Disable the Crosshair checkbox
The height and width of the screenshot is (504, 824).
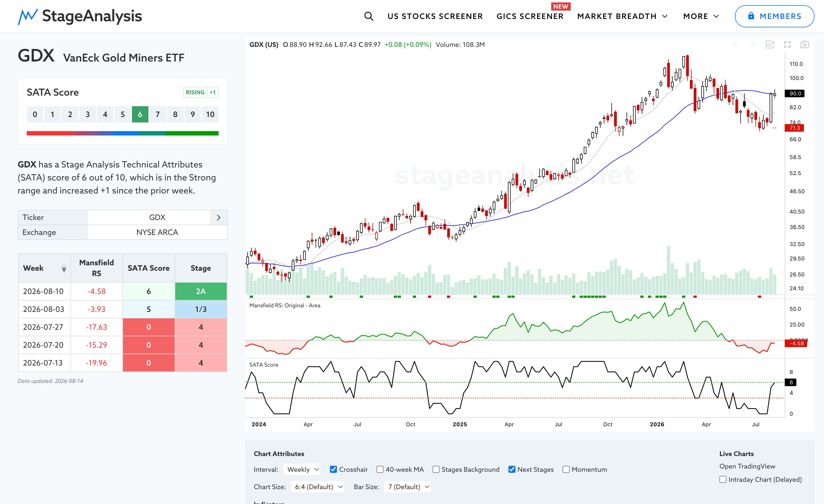pyautogui.click(x=333, y=469)
